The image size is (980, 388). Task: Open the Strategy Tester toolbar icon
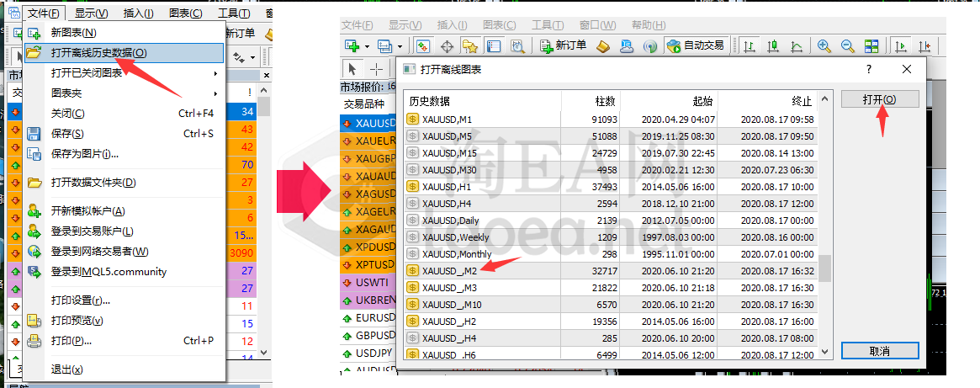pyautogui.click(x=516, y=45)
